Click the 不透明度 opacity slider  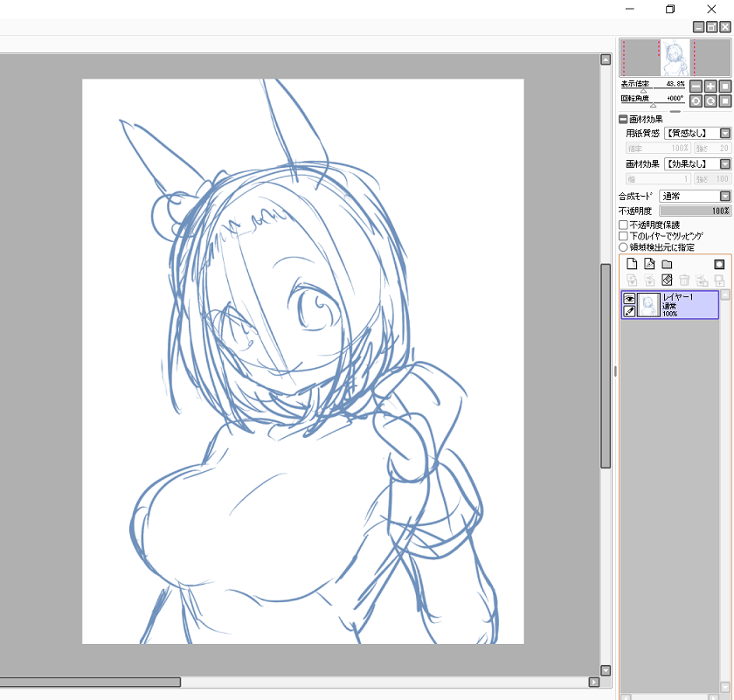[695, 211]
